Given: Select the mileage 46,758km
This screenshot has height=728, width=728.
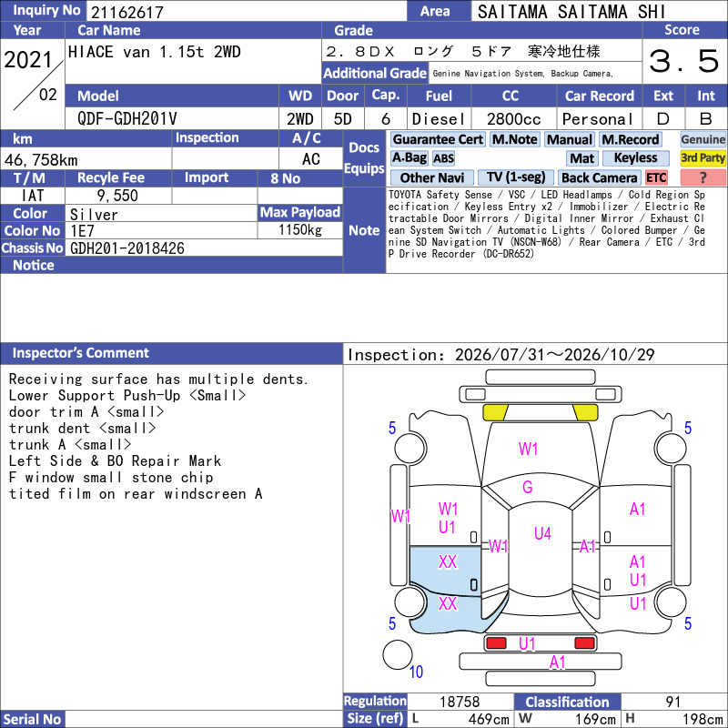Looking at the screenshot, I should (41, 160).
